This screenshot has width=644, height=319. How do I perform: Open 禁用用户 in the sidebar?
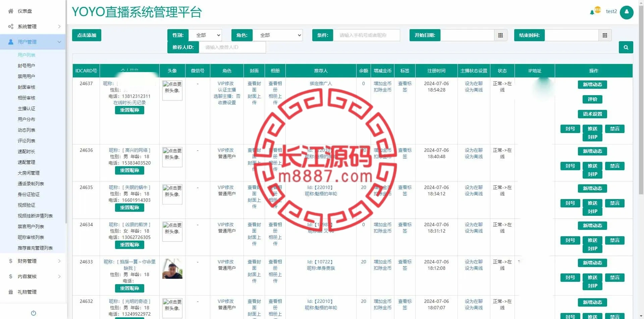tap(26, 76)
